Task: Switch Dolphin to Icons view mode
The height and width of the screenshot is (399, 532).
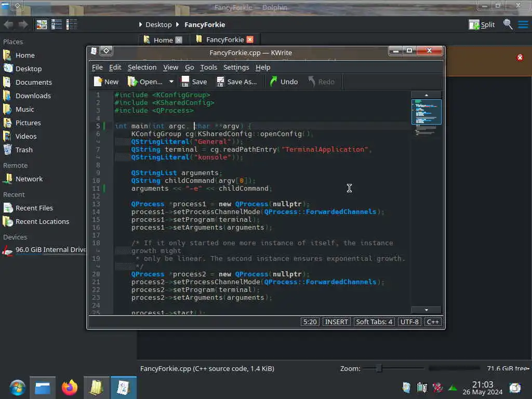Action: tap(42, 24)
